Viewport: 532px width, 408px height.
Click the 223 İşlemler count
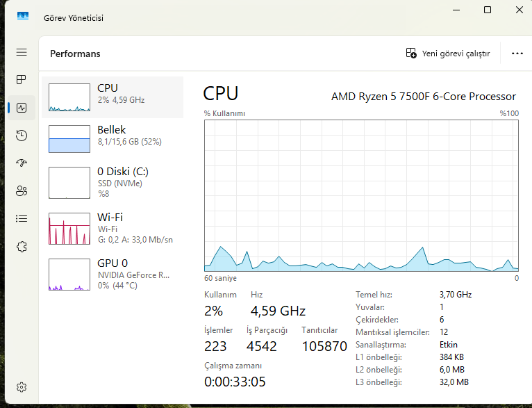[215, 346]
